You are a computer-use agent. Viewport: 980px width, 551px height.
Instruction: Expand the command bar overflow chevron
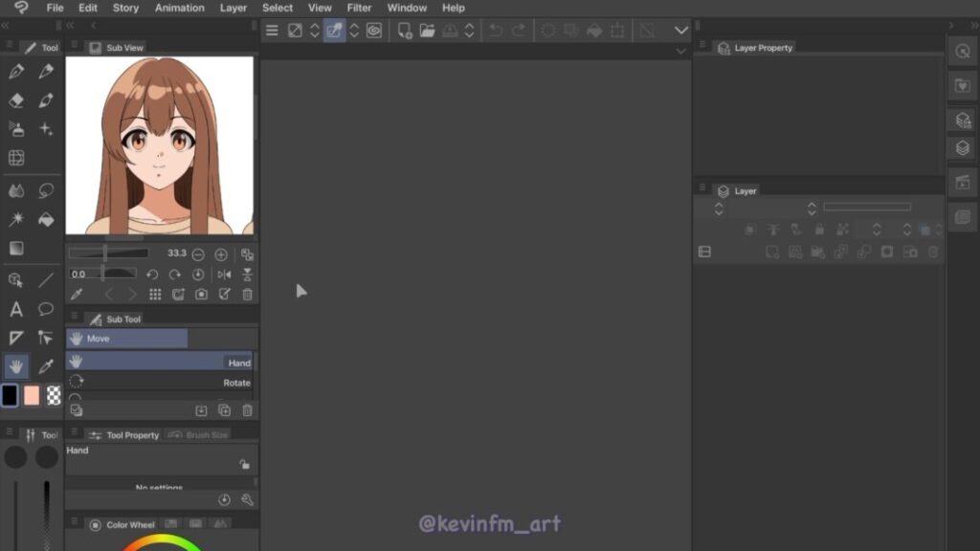pos(681,31)
